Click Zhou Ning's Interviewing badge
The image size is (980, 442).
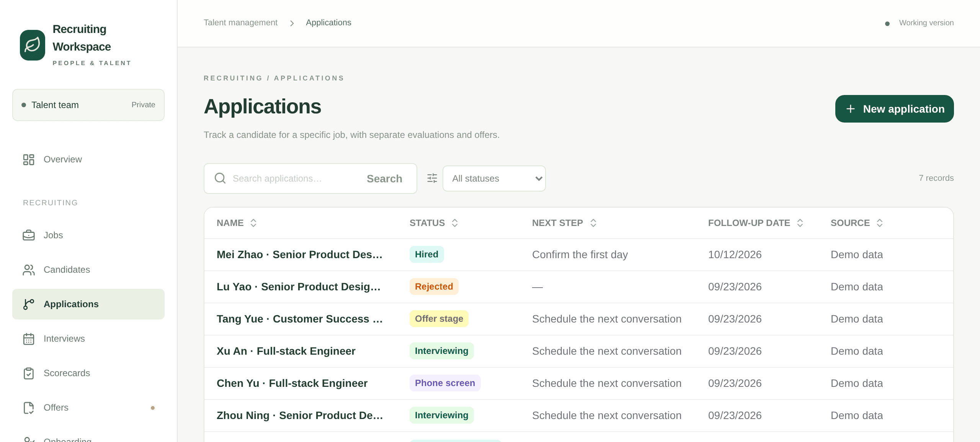click(x=441, y=415)
